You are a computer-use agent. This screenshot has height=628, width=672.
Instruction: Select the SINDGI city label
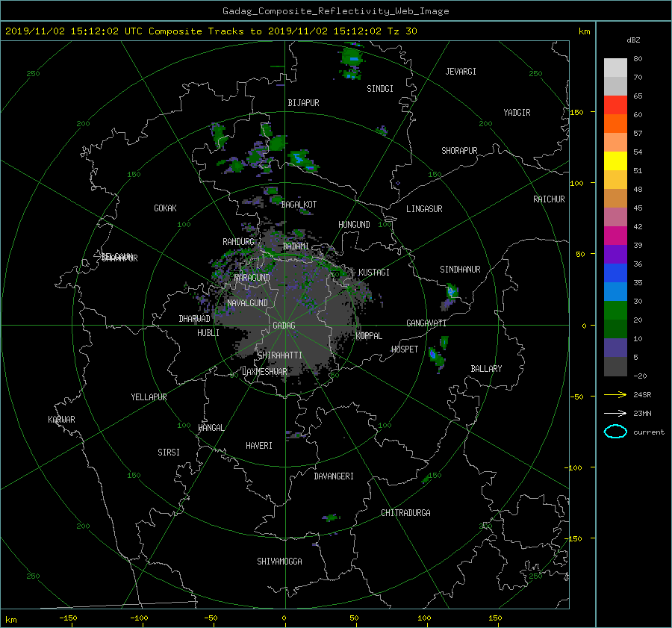pos(380,89)
